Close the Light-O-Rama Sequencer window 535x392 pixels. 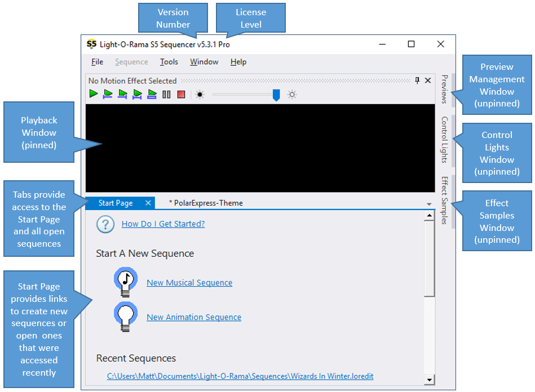440,44
